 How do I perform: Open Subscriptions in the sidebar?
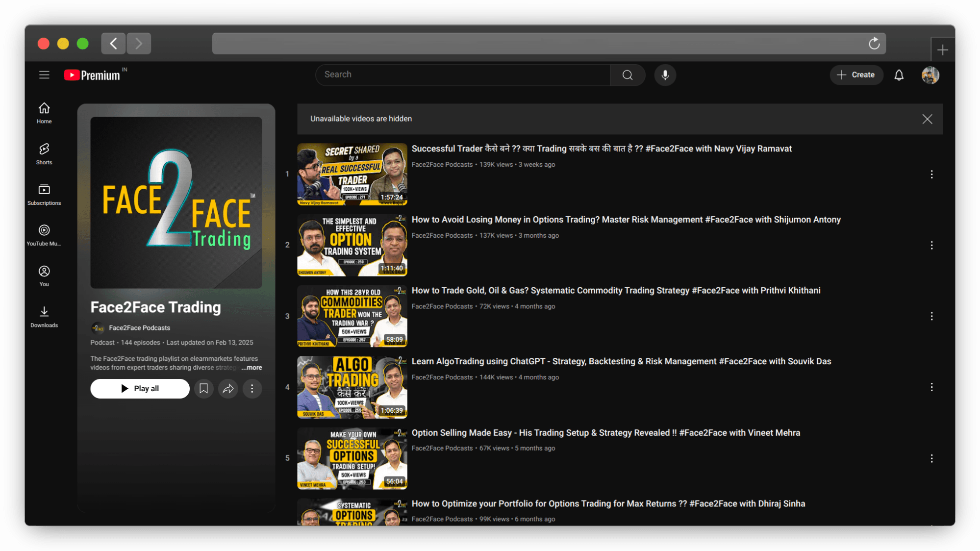click(x=44, y=195)
